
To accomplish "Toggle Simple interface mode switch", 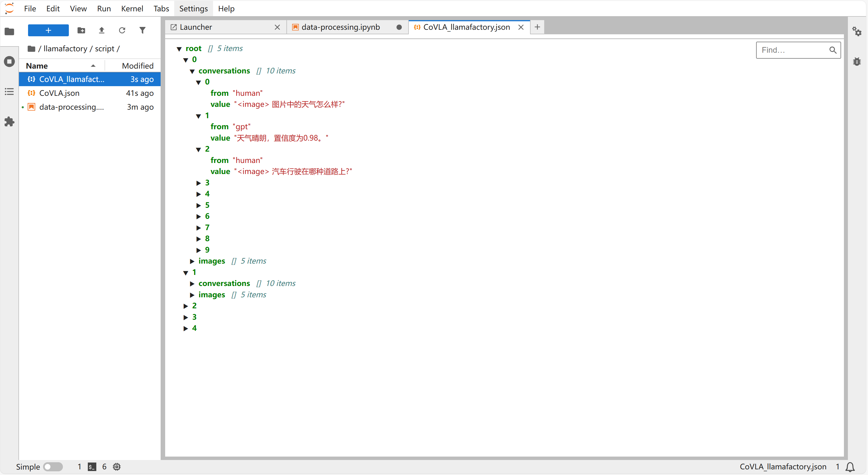I will click(53, 466).
